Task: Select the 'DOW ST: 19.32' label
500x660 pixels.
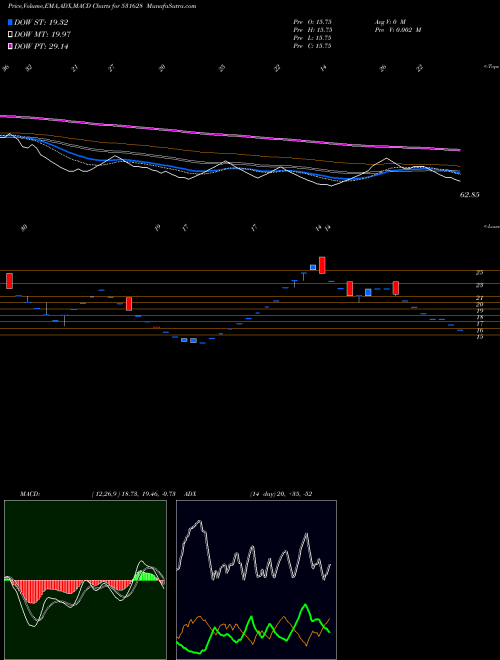Action: tap(41, 22)
